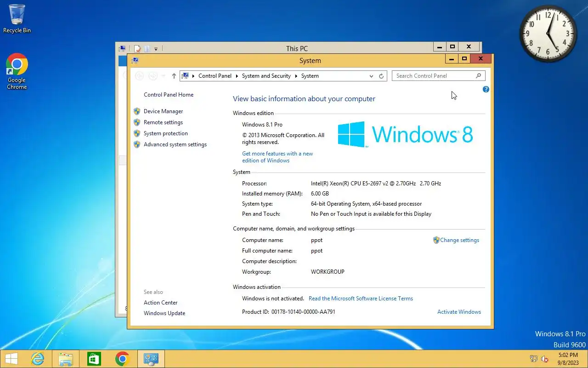Expand the chevron after Control Panel
Image resolution: width=588 pixels, height=368 pixels.
[x=237, y=76]
